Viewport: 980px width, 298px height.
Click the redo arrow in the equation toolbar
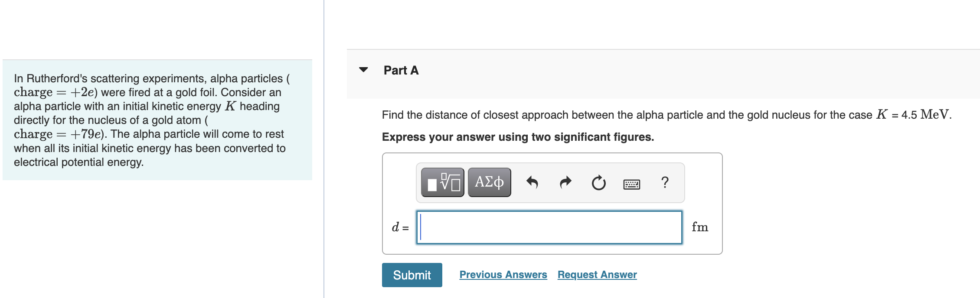click(565, 182)
